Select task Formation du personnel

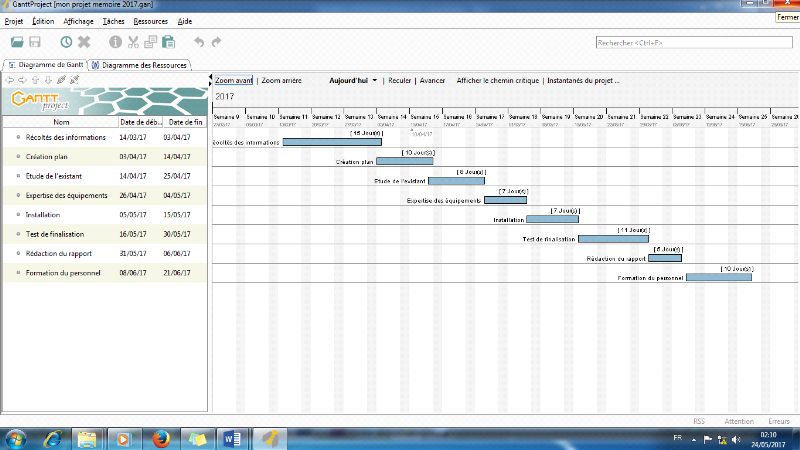pos(63,273)
